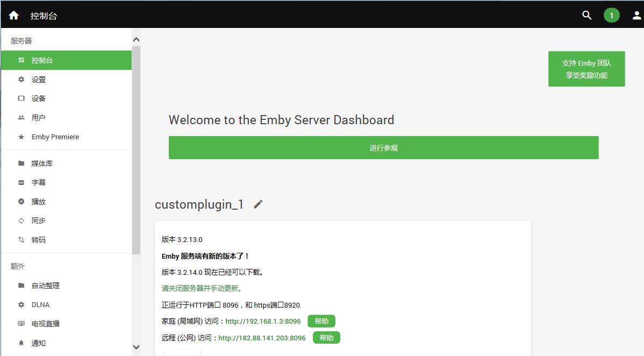
Task: Edit server name with pencil icon
Action: pos(258,204)
